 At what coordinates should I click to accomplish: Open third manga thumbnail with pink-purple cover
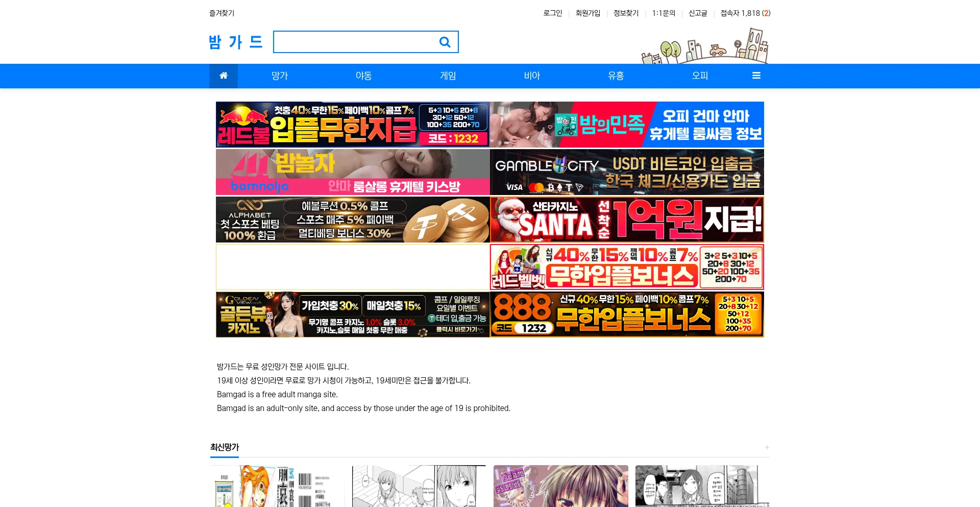(561, 486)
